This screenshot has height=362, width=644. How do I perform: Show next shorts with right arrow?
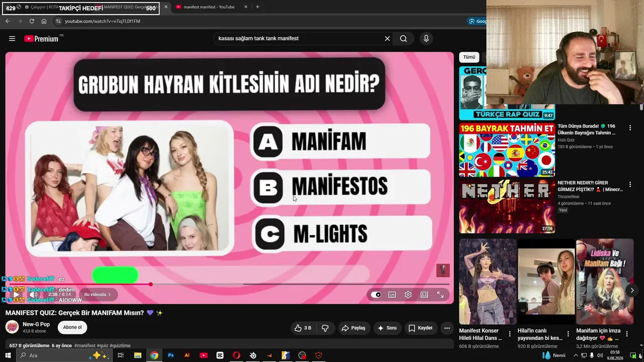click(632, 290)
